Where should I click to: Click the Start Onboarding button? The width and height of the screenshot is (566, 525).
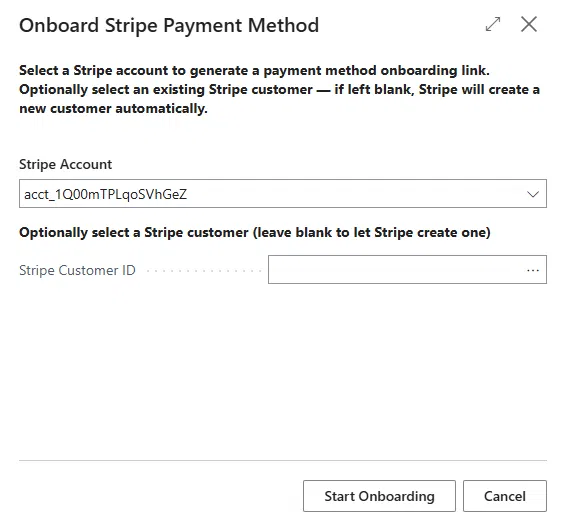379,496
